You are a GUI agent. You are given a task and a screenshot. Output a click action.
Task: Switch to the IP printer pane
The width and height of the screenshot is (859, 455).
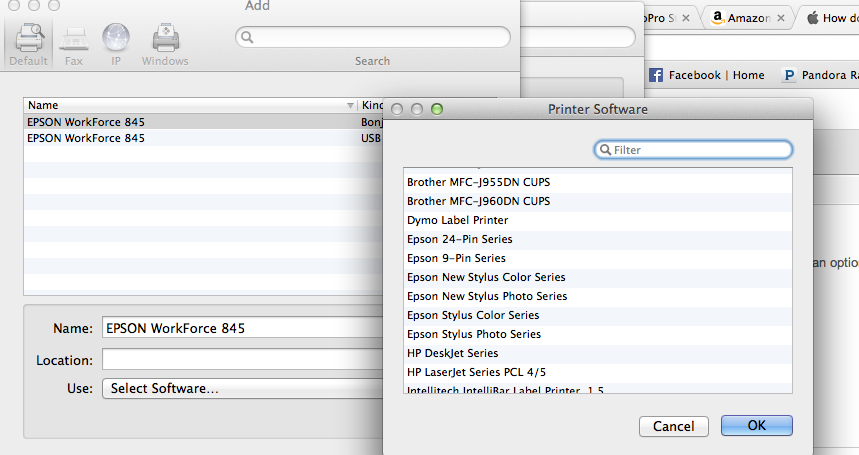click(x=116, y=44)
